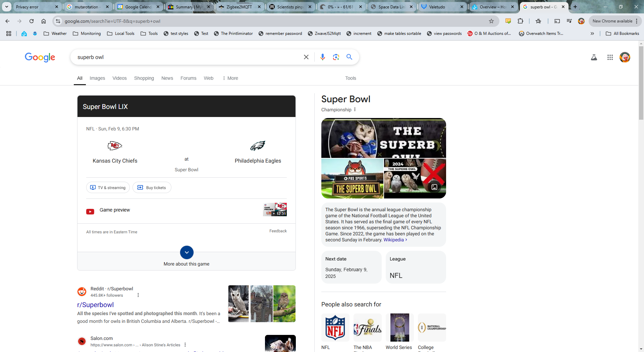Reload the page
The image size is (644, 352).
pyautogui.click(x=32, y=21)
